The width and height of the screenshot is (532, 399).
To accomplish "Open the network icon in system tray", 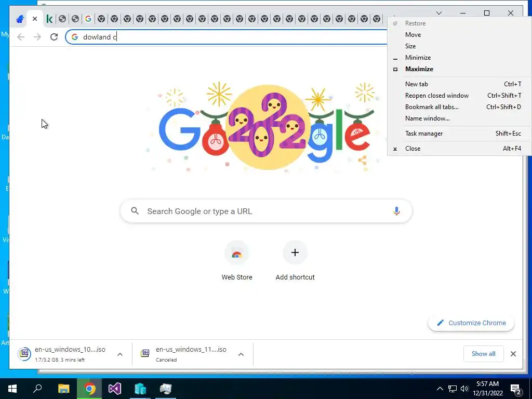I will [x=452, y=389].
